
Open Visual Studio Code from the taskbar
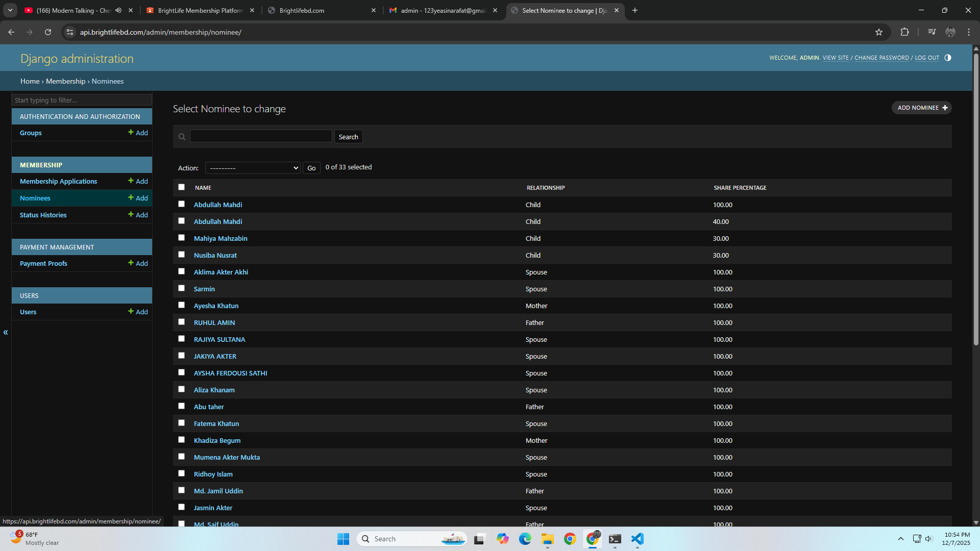[637, 539]
